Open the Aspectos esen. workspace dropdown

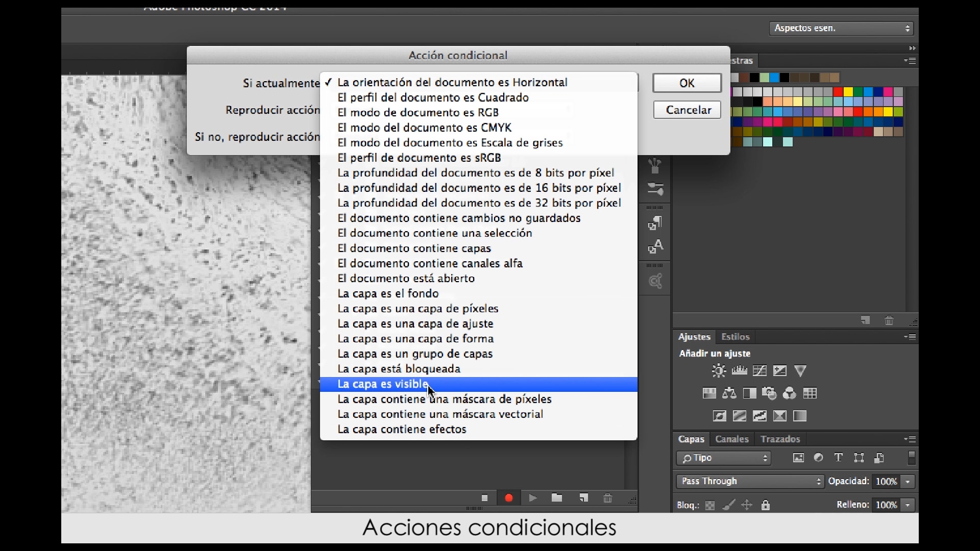tap(841, 28)
